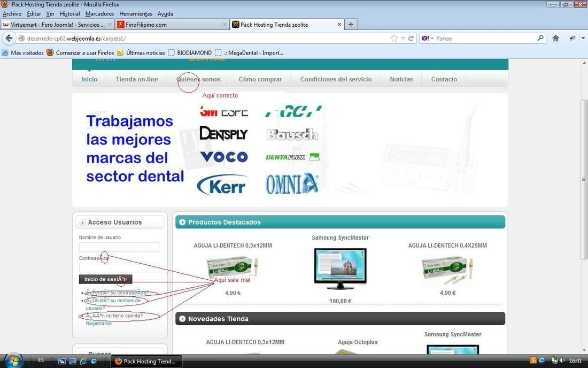Click the Yahoo search field

pyautogui.click(x=485, y=39)
